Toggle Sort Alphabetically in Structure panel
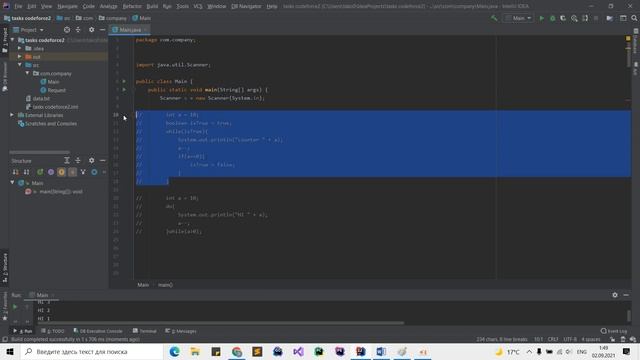Image resolution: width=640 pixels, height=360 pixels. pos(27,172)
